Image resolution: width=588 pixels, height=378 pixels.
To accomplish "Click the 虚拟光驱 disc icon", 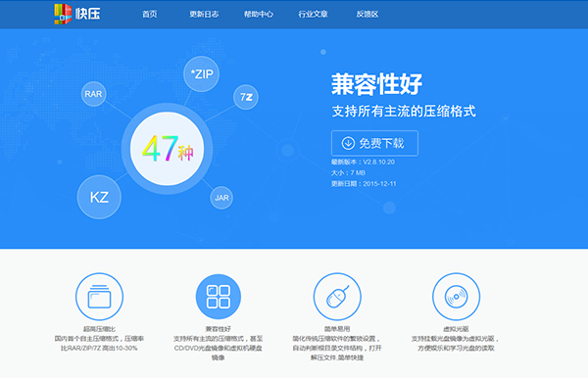I will click(456, 297).
